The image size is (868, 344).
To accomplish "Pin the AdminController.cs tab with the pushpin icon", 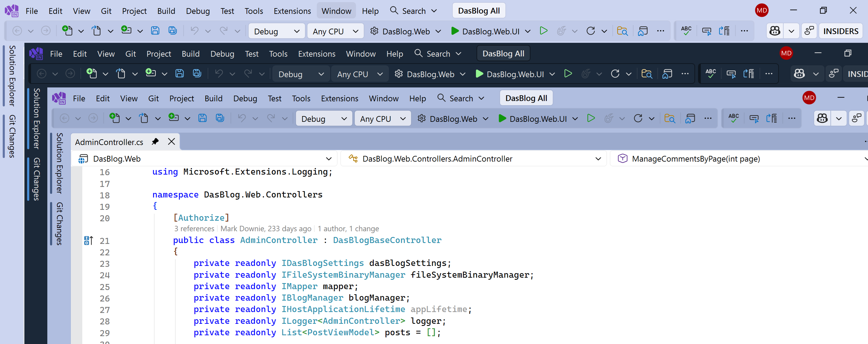I will 155,141.
